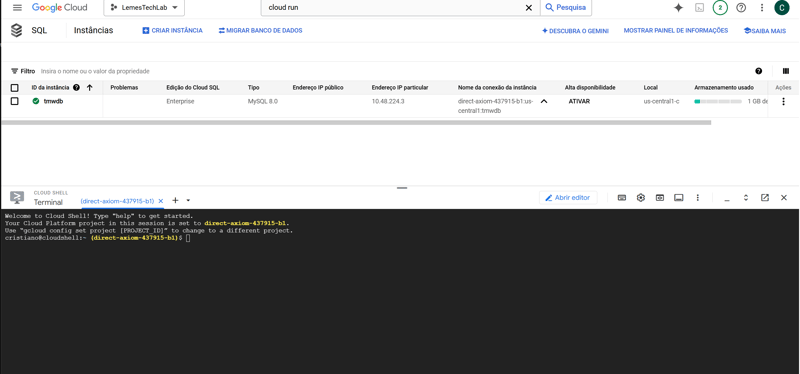Close the Cloud Shell panel
800x374 pixels.
[784, 198]
